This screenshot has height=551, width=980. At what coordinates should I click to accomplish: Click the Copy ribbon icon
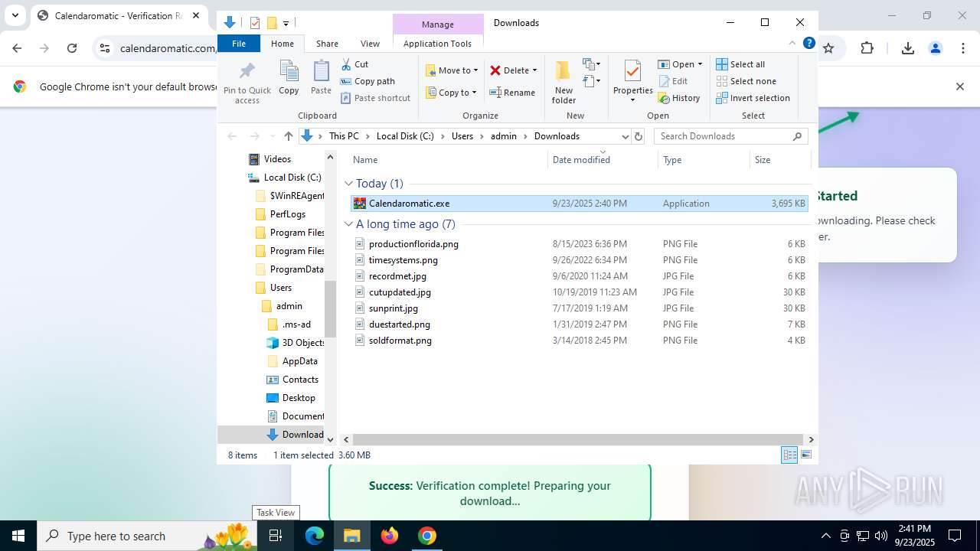point(289,78)
